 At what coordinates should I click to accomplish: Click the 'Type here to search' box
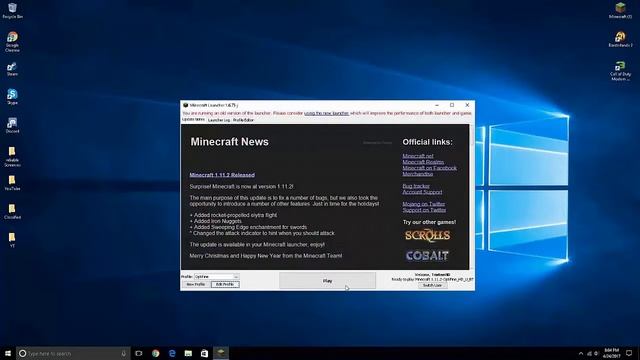73,353
